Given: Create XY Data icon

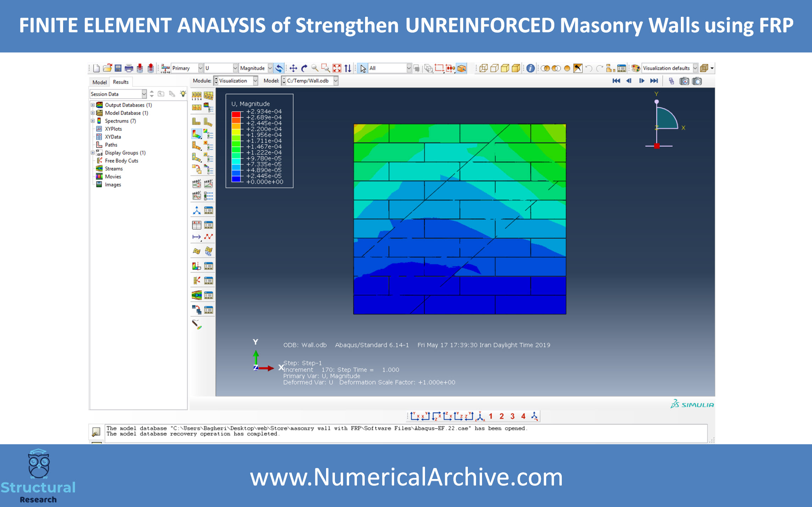Looking at the screenshot, I should (x=196, y=225).
